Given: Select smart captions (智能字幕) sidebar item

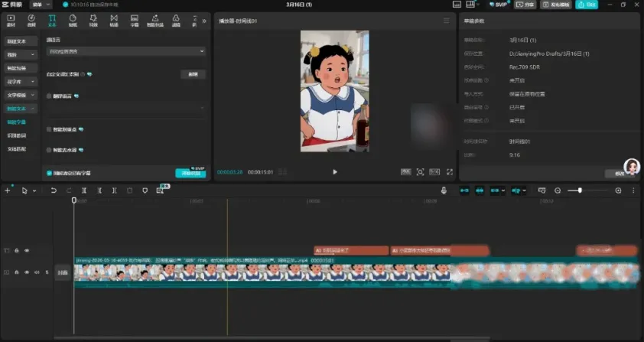Looking at the screenshot, I should [x=16, y=122].
